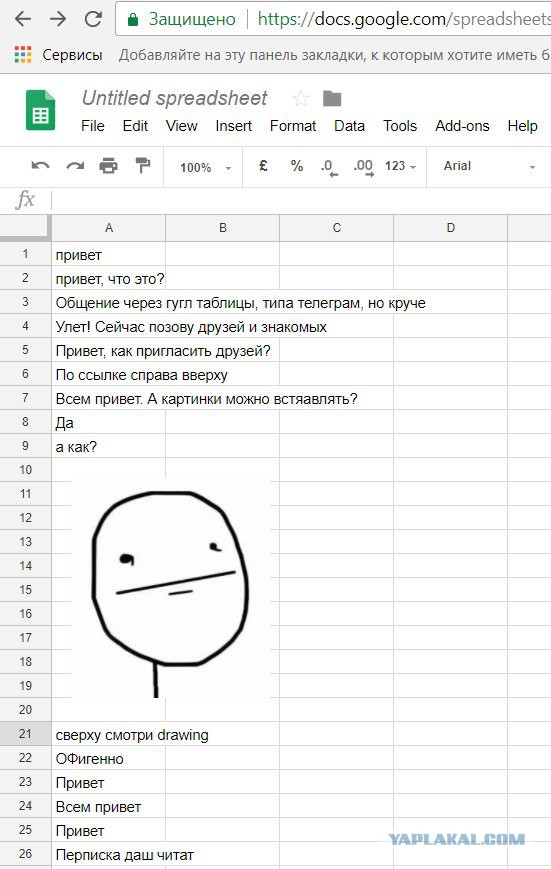This screenshot has width=551, height=869.
Task: Click the green secure padlock icon
Action: coord(132,20)
